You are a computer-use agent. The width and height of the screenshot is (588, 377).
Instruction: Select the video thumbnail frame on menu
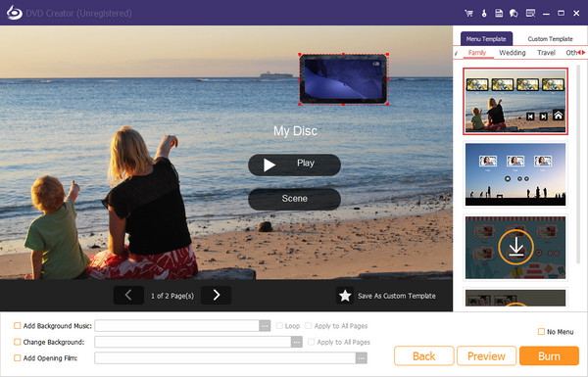pyautogui.click(x=343, y=79)
